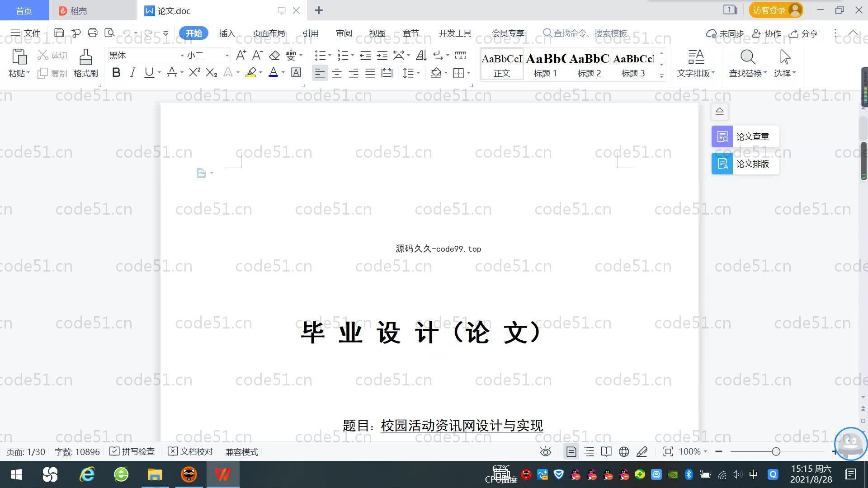Image resolution: width=868 pixels, height=488 pixels.
Task: Apply distributed alignment
Action: [x=387, y=73]
